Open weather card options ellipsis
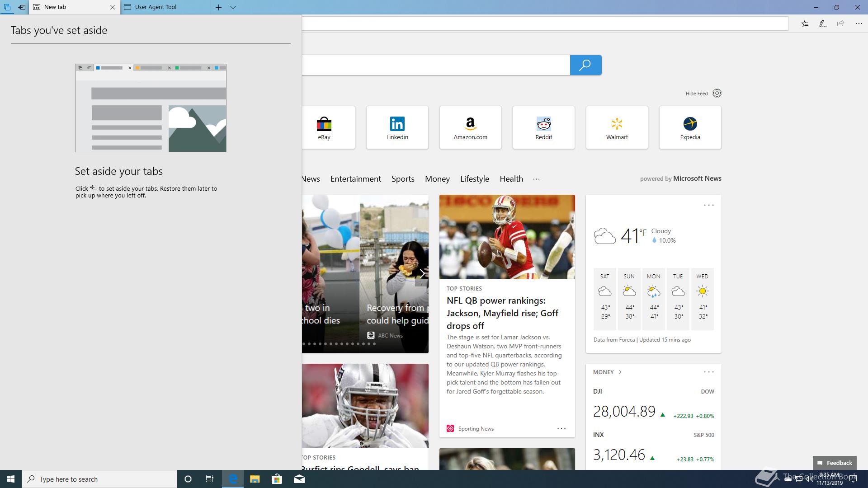Viewport: 868px width, 488px height. coord(709,205)
